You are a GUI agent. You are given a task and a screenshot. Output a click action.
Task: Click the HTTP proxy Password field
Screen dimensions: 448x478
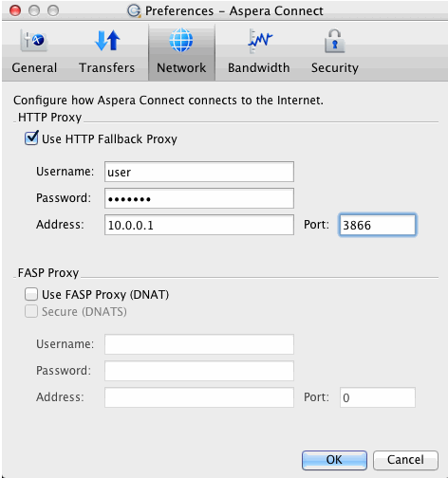pyautogui.click(x=199, y=198)
